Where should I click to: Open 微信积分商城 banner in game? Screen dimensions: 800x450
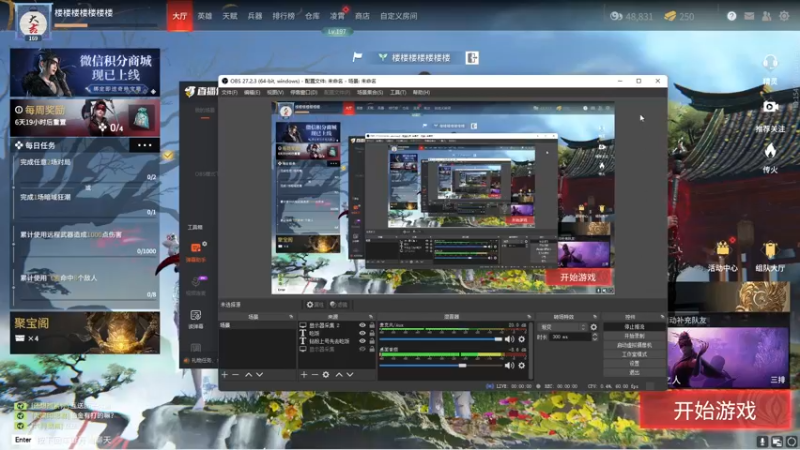coord(85,72)
